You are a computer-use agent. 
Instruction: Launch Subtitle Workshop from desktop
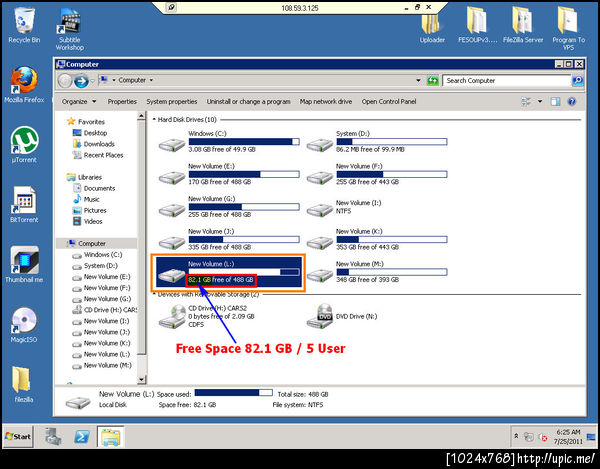(70, 29)
